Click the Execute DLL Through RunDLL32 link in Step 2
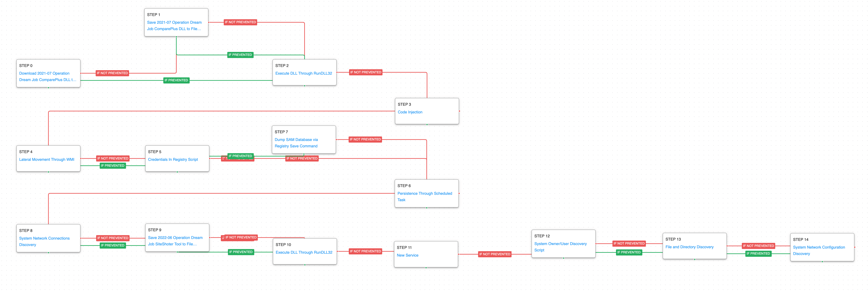 click(303, 73)
